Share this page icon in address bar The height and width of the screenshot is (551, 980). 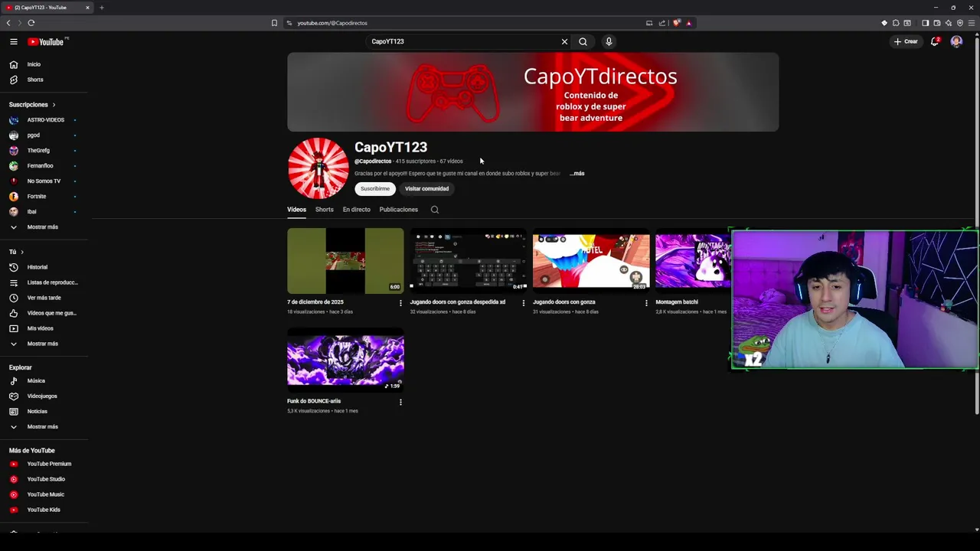pyautogui.click(x=662, y=23)
